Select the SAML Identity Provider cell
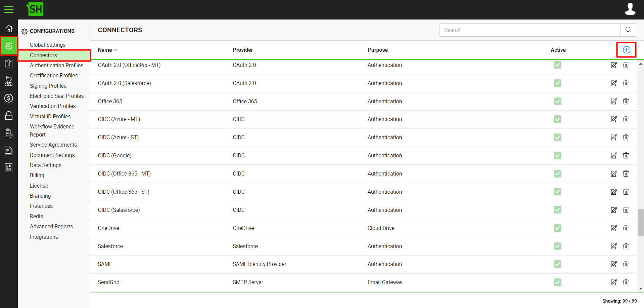The image size is (644, 308). click(260, 264)
